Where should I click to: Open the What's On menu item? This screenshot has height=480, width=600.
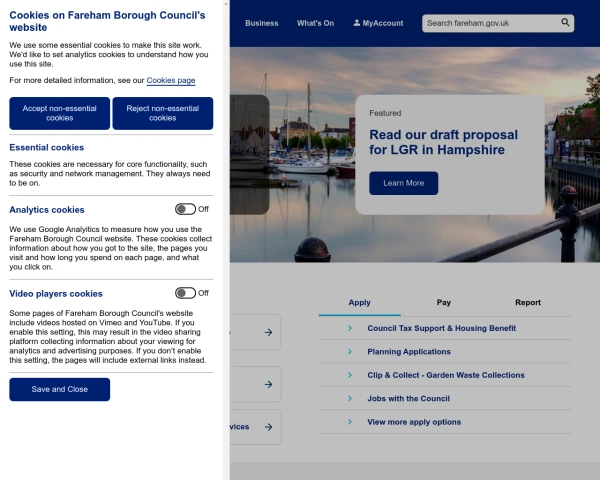(x=315, y=22)
